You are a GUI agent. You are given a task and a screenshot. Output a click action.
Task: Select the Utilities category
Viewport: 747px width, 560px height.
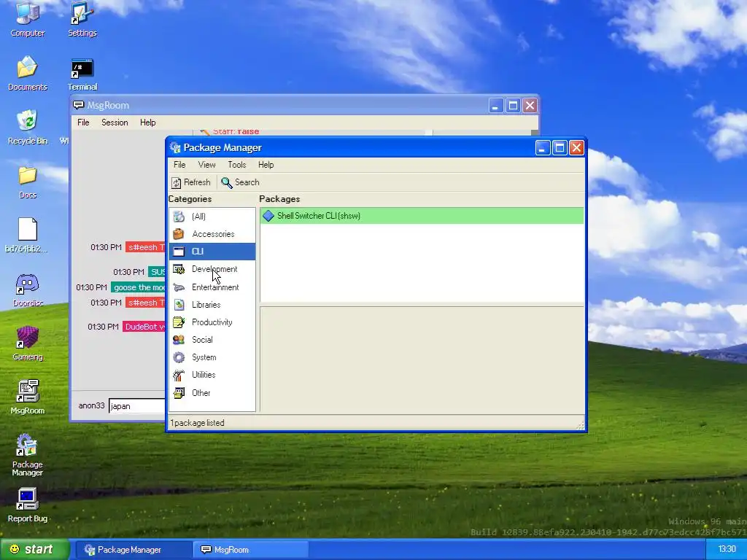[x=212, y=375]
